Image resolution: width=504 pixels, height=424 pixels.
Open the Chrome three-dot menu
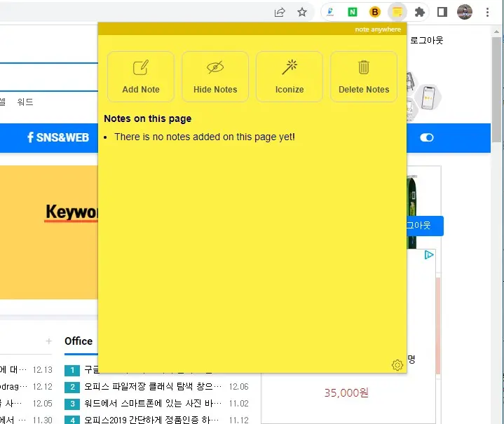[487, 12]
